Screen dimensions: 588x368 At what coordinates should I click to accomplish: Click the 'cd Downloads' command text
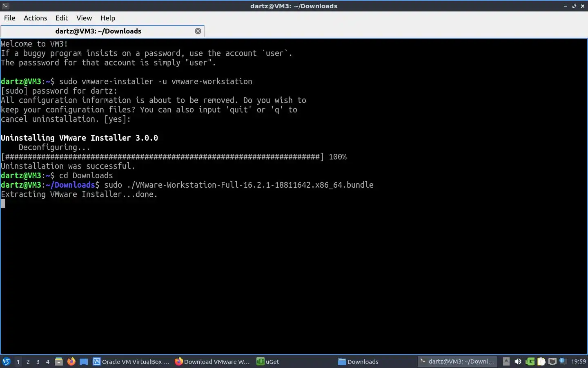(x=86, y=175)
